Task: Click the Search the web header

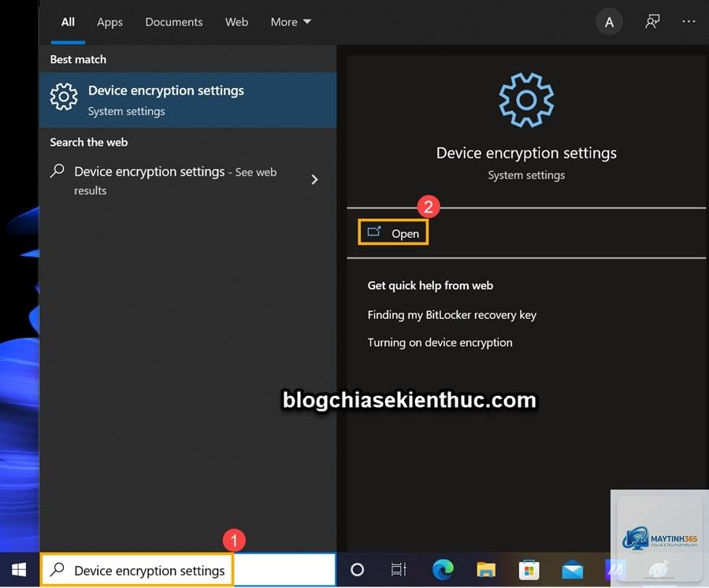Action: tap(89, 142)
